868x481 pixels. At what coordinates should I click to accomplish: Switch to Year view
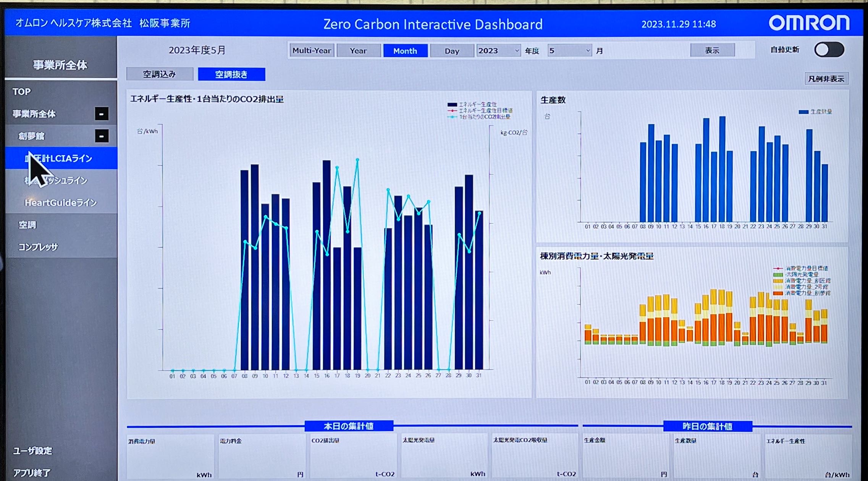click(358, 50)
